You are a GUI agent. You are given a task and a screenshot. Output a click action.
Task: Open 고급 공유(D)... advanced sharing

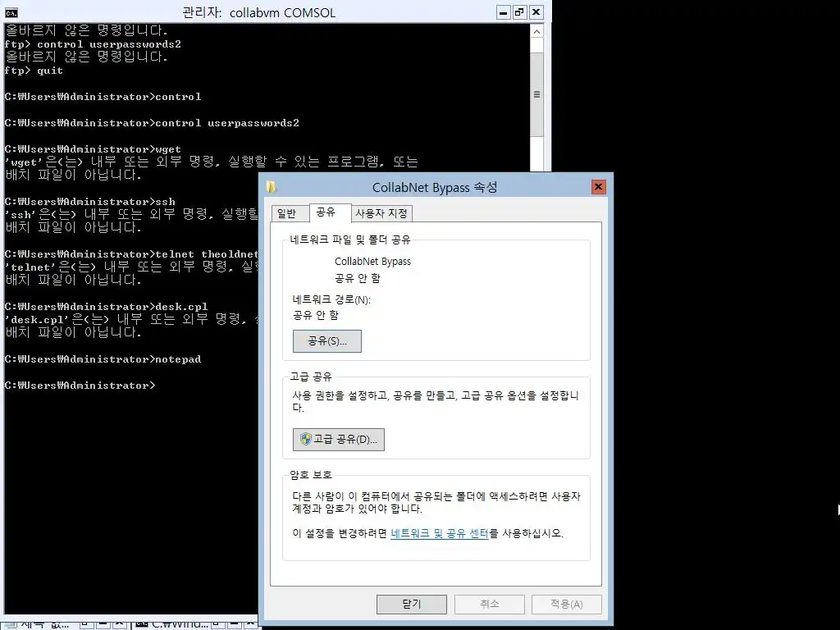(339, 440)
